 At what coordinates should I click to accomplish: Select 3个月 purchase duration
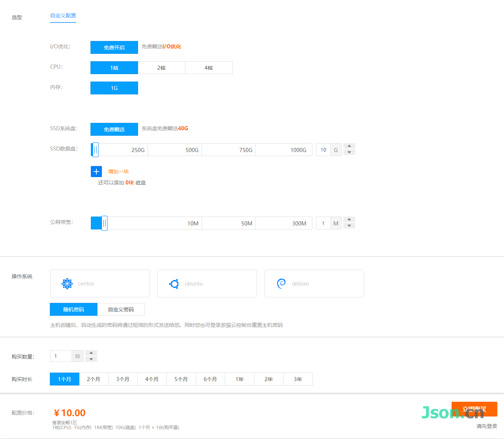123,379
